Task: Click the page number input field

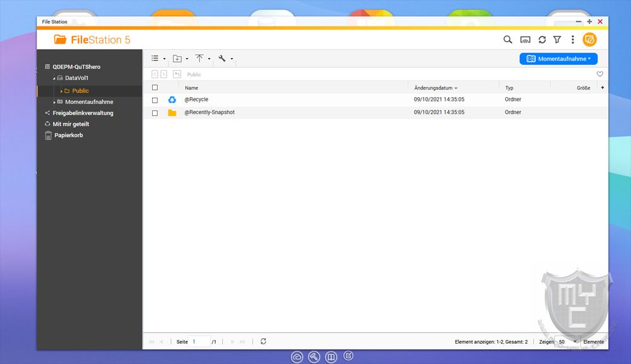Action: [x=199, y=341]
